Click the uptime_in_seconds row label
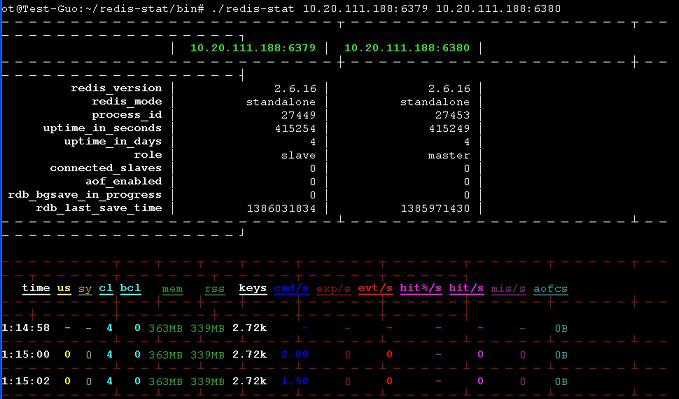679x399 pixels. (x=102, y=128)
